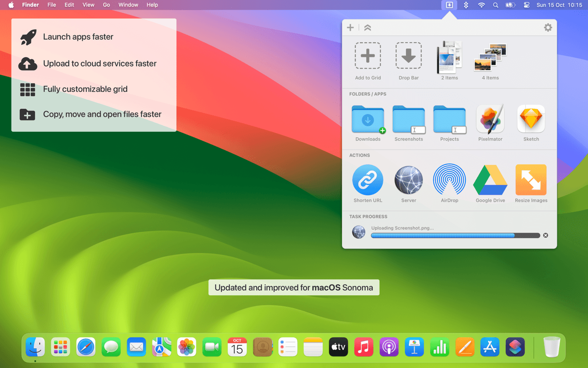Screen dimensions: 588x368
Task: Cancel the Screenshot.png upload
Action: [x=545, y=235]
